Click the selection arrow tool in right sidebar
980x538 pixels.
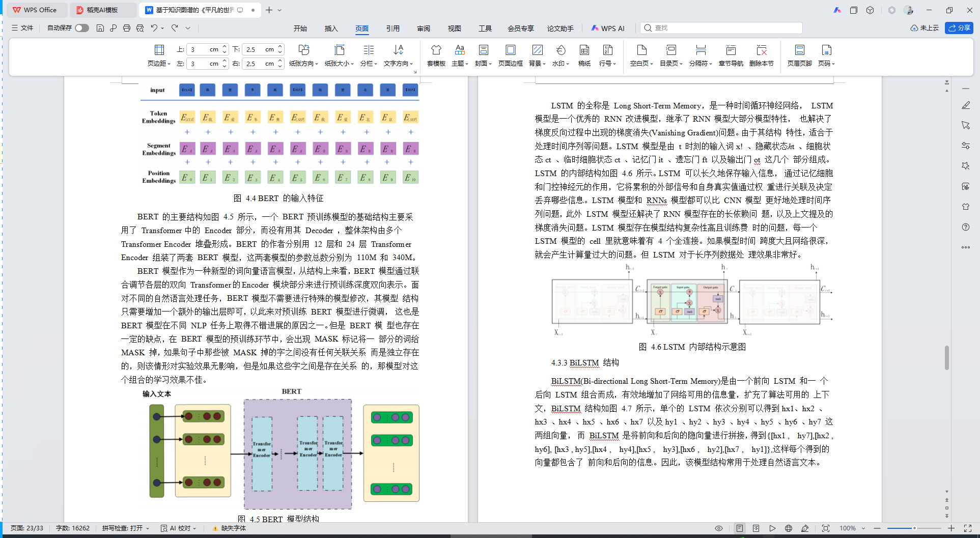966,125
